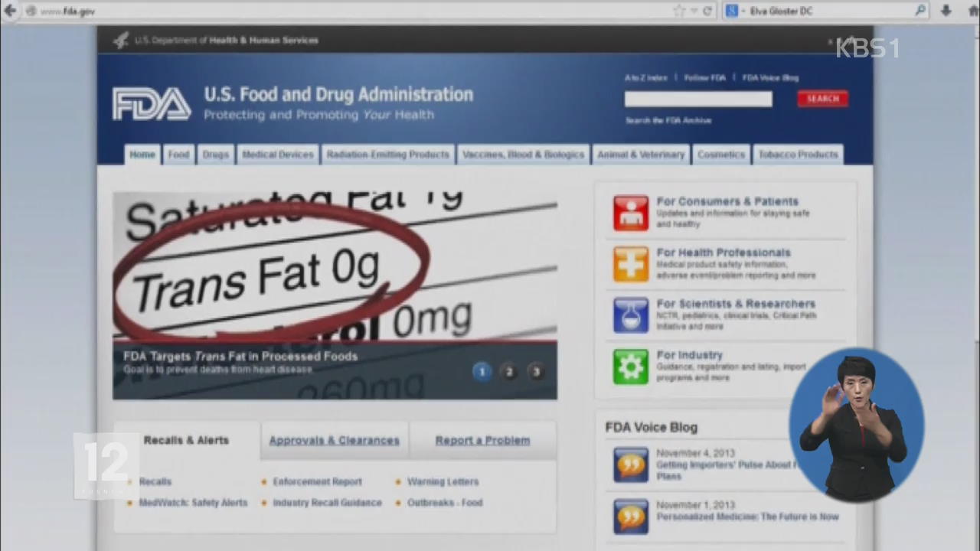Select the Cosmetics tab
Viewport: 980px width, 551px height.
pos(721,155)
